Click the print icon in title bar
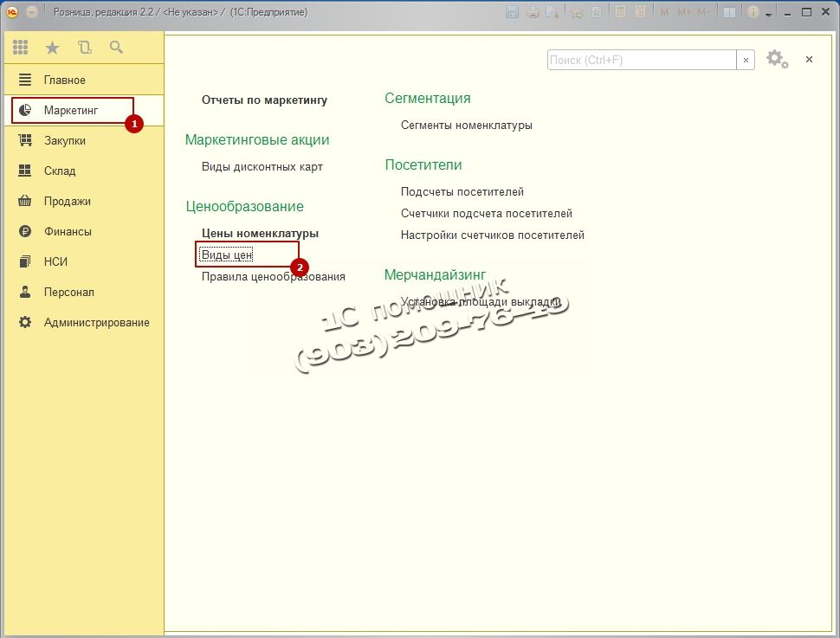 (x=533, y=12)
